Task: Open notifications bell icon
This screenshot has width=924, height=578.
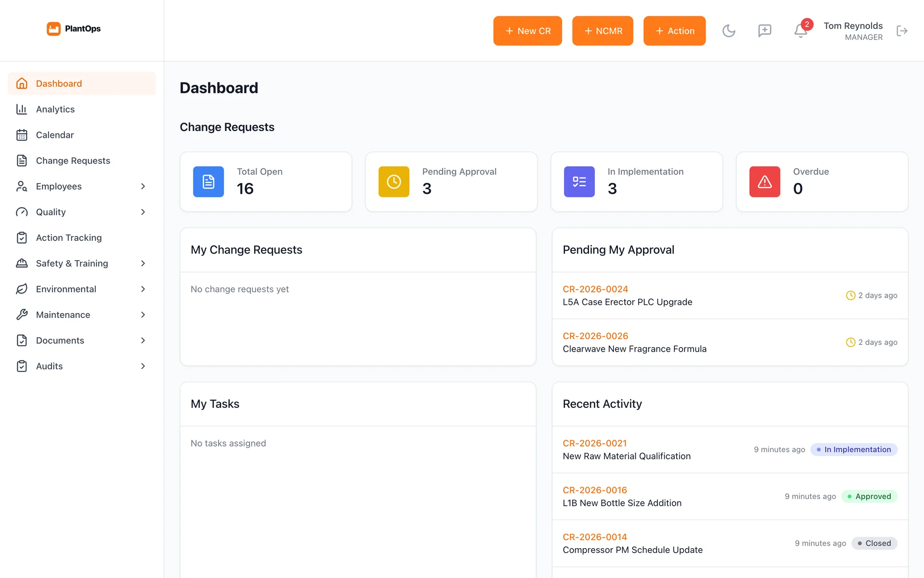Action: coord(800,31)
